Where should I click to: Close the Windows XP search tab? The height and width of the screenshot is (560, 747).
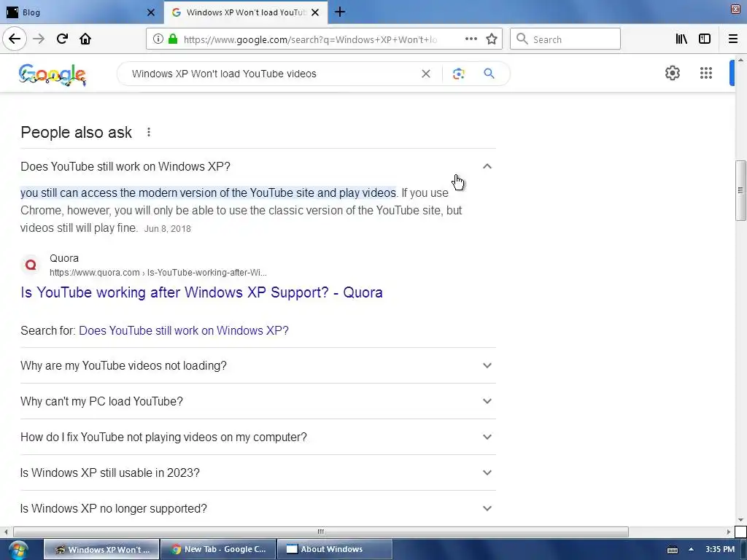(315, 12)
